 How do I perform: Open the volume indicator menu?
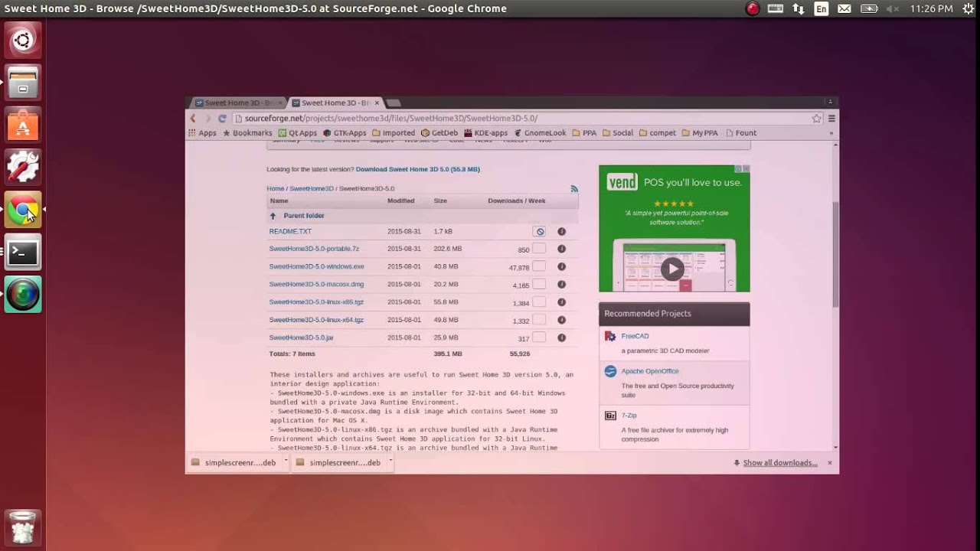tap(893, 8)
